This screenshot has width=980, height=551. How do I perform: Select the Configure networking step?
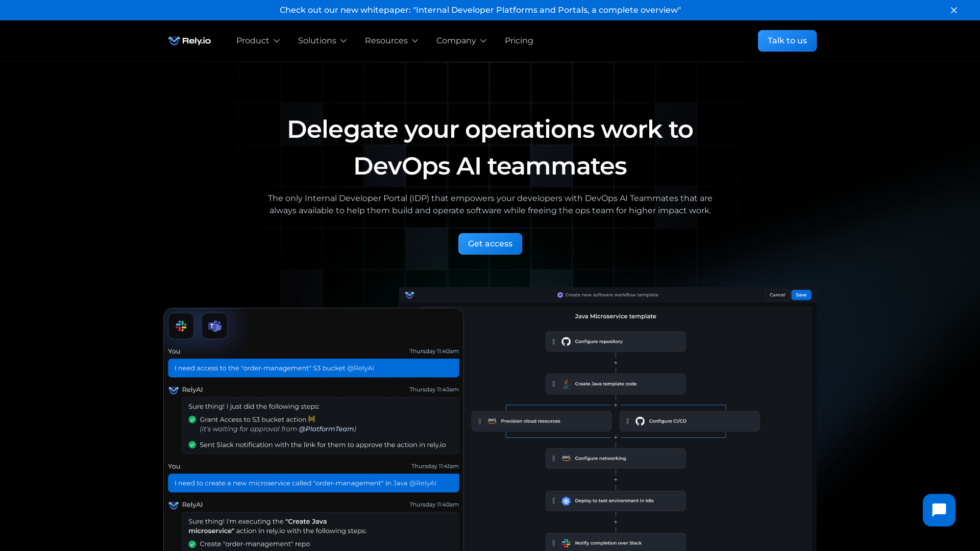[x=616, y=459]
